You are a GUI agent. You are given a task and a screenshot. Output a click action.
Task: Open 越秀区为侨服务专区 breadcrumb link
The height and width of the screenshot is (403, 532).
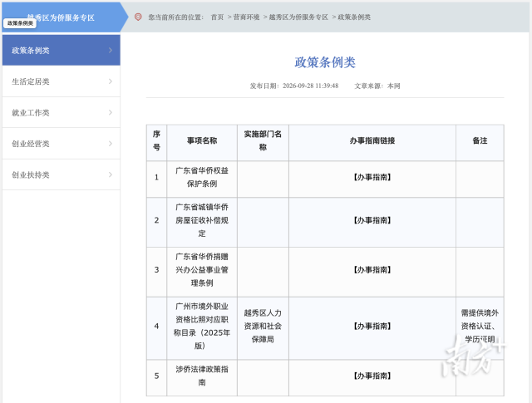(298, 17)
